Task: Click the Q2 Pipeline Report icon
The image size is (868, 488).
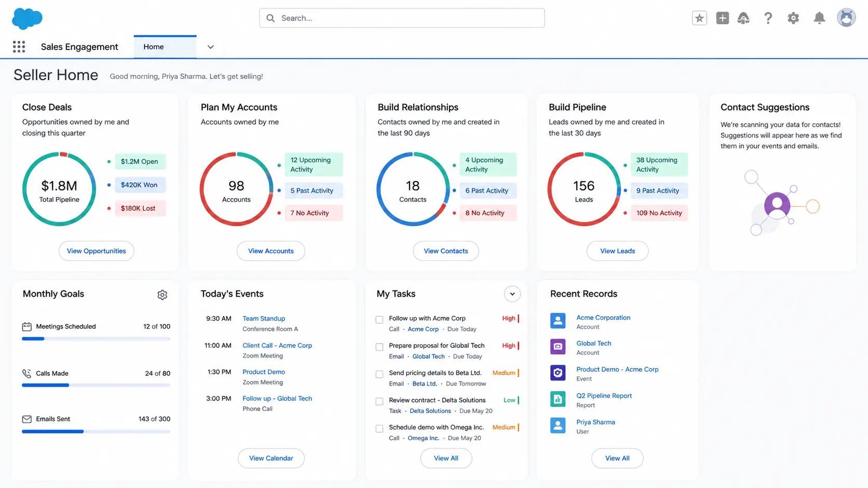Action: point(558,399)
